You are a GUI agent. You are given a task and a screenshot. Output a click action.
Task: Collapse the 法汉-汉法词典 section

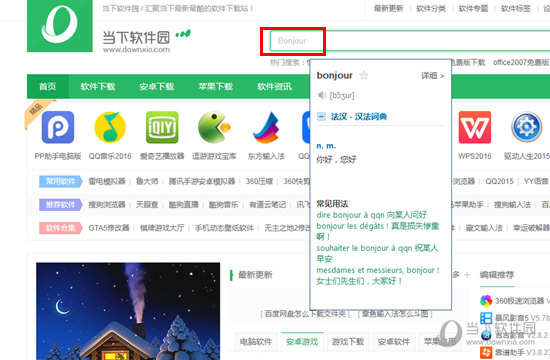(x=321, y=116)
